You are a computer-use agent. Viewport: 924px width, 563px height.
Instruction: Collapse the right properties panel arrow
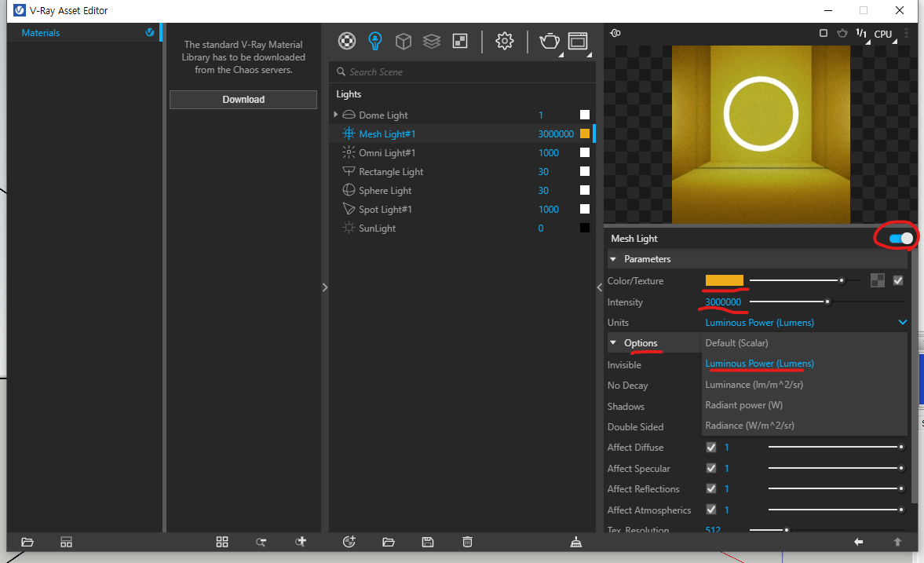599,287
